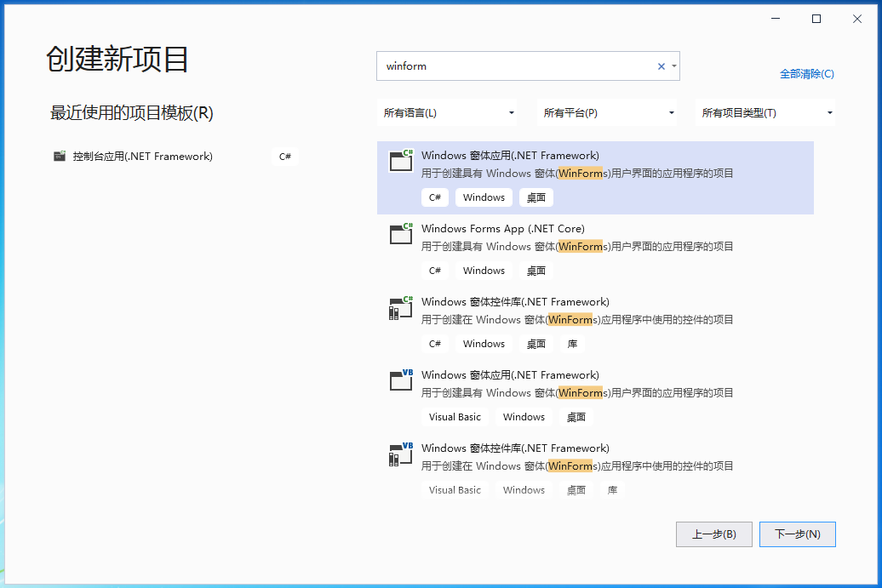882x588 pixels.
Task: Select VB Windows 窗体控件库(.NET Framework) title
Action: point(515,448)
